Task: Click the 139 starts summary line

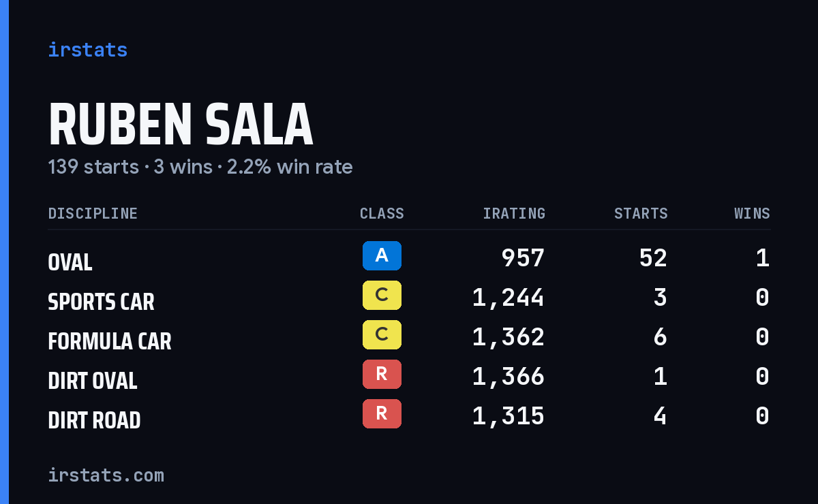Action: 200,167
